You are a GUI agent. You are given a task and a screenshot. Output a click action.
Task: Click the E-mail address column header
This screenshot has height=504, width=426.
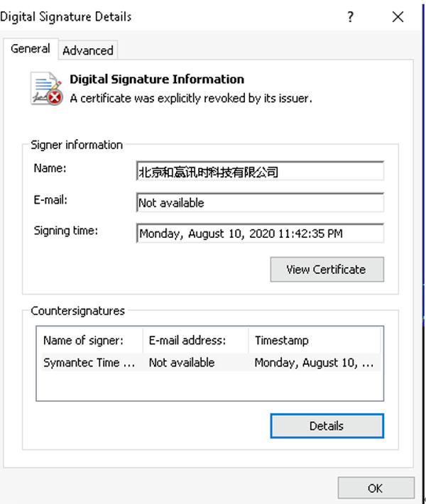tap(195, 341)
